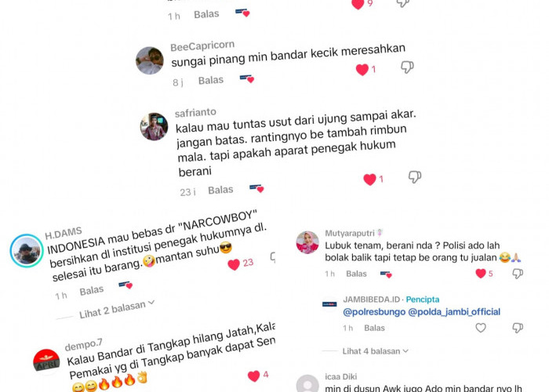
Task: Toggle the heart on safrianto's comment
Action: [x=369, y=180]
